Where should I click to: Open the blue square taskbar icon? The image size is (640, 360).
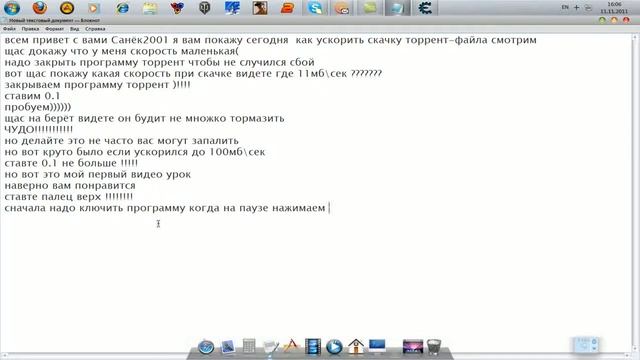(232, 8)
